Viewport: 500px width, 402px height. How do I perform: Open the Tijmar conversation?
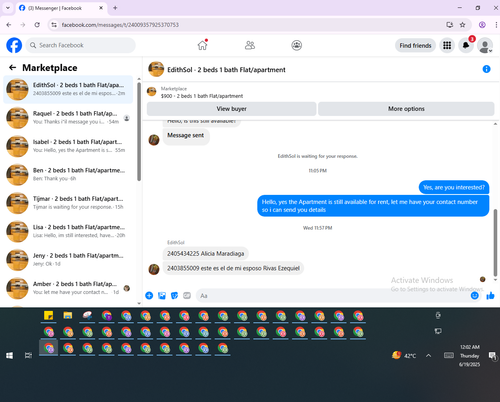click(x=68, y=203)
